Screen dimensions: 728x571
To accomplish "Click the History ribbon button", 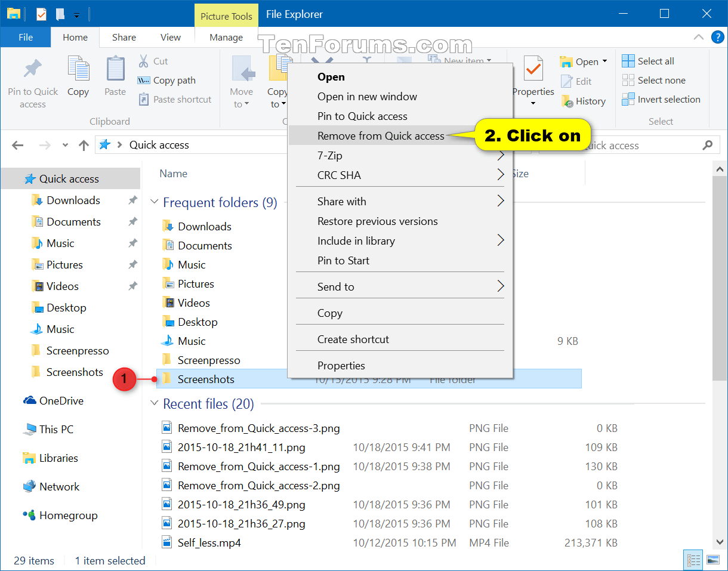I will (x=584, y=101).
